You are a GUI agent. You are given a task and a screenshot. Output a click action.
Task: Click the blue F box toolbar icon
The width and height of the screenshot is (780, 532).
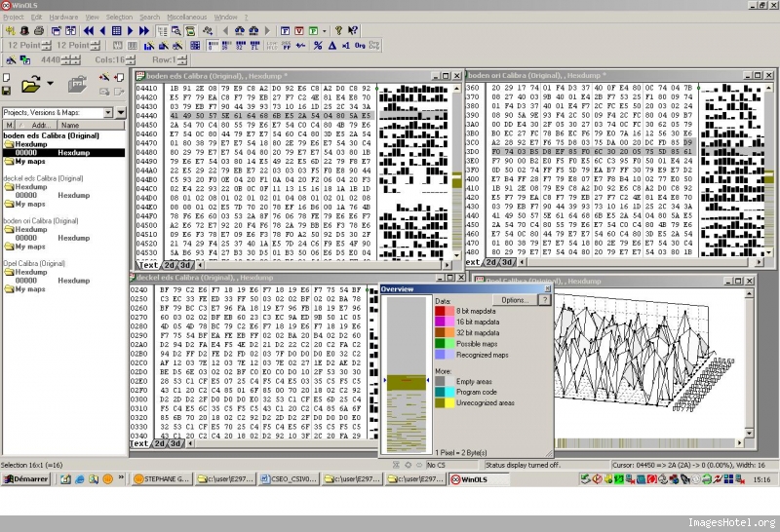coord(285,31)
